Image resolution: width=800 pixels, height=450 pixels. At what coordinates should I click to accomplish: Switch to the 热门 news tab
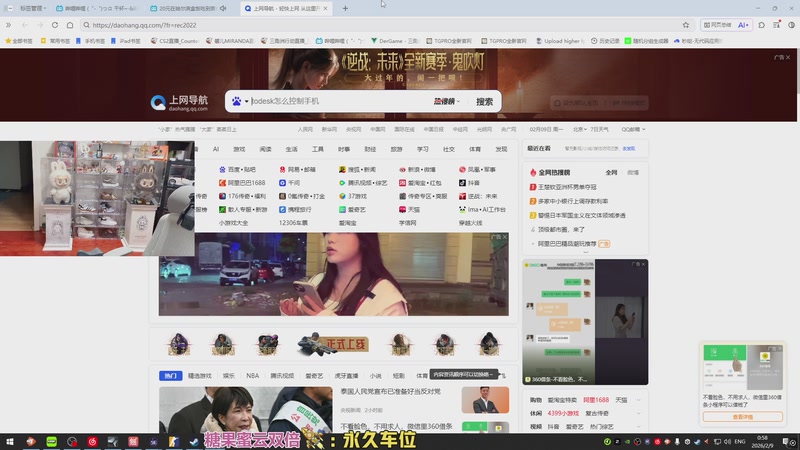[170, 376]
